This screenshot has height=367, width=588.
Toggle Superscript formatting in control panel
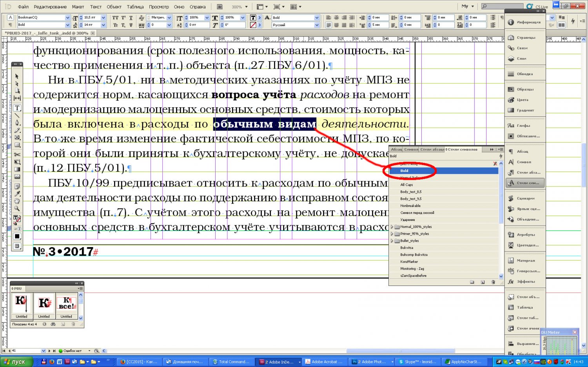(x=123, y=18)
